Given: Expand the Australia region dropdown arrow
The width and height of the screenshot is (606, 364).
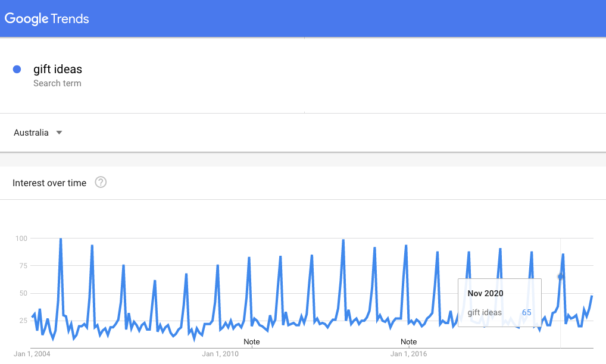Looking at the screenshot, I should tap(59, 133).
